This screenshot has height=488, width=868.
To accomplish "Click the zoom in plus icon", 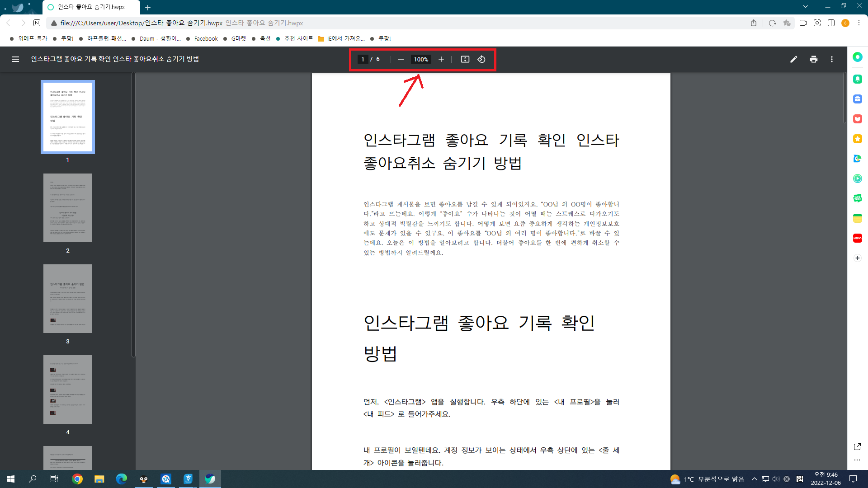I will (x=441, y=59).
